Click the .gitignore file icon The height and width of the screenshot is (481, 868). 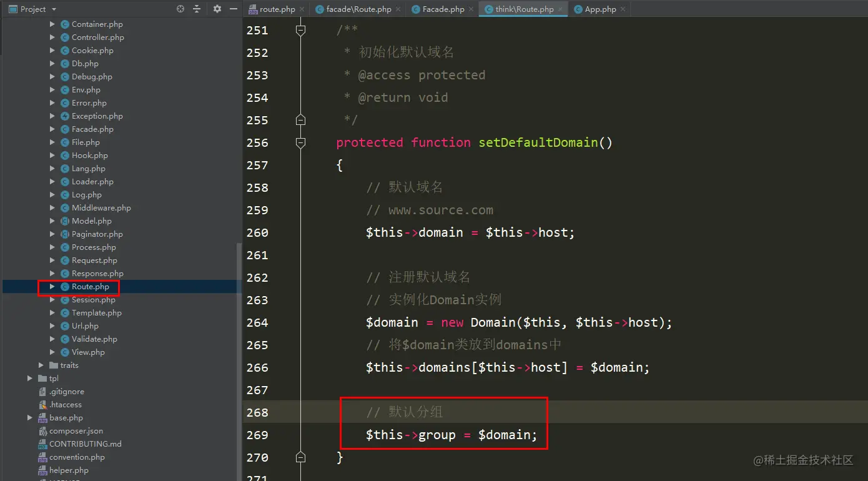point(42,392)
